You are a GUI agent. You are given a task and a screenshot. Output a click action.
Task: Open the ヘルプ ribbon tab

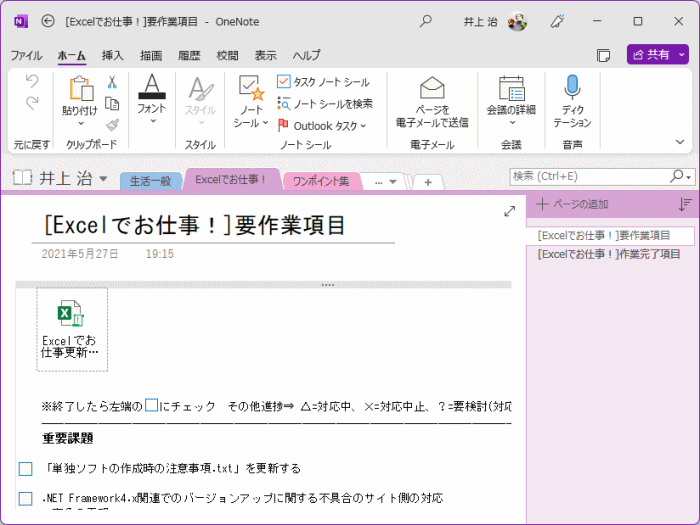pyautogui.click(x=307, y=55)
